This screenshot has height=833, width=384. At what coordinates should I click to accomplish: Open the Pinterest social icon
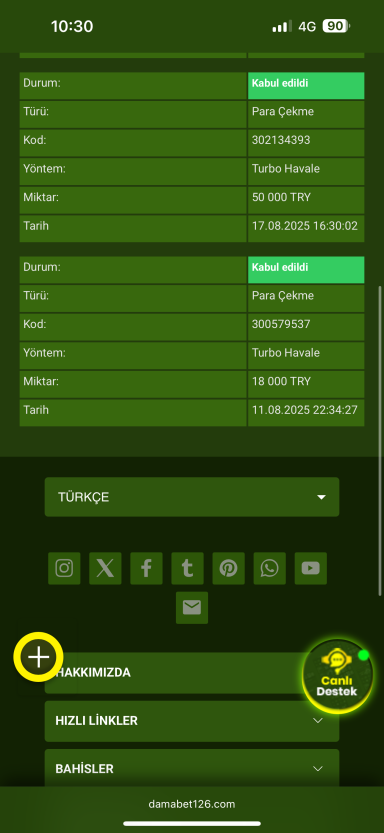(228, 568)
